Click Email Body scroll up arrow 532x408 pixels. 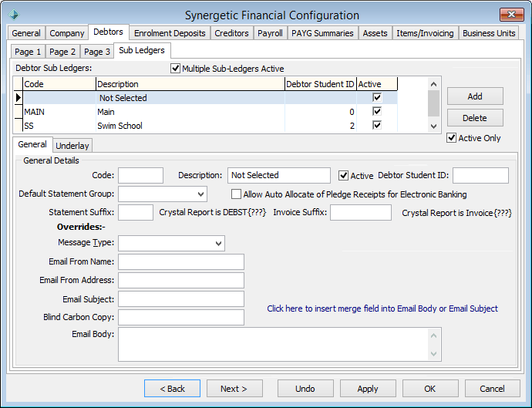tap(433, 336)
